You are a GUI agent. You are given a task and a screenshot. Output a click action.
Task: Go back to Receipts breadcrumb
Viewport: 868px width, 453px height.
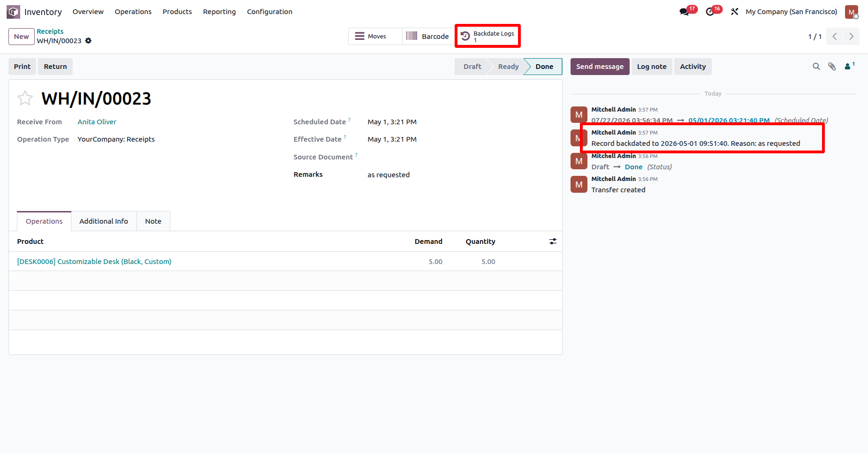coord(50,31)
